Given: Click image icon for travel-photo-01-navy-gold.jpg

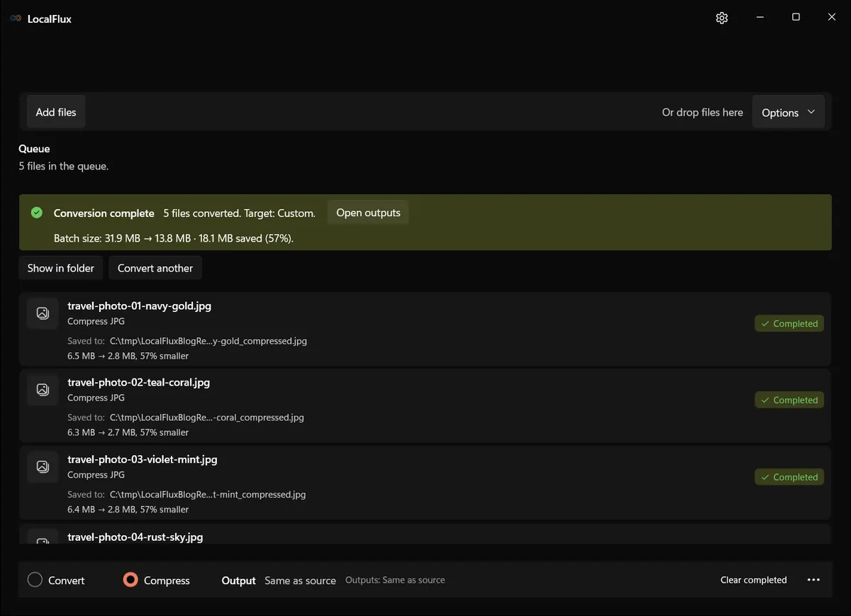Looking at the screenshot, I should 43,313.
